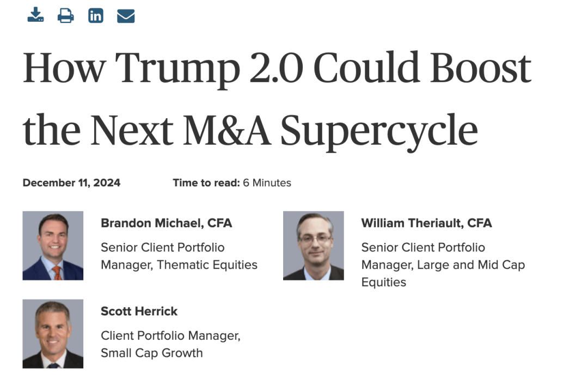
Task: Open Brandon Michael's headshot photo
Action: (x=53, y=246)
